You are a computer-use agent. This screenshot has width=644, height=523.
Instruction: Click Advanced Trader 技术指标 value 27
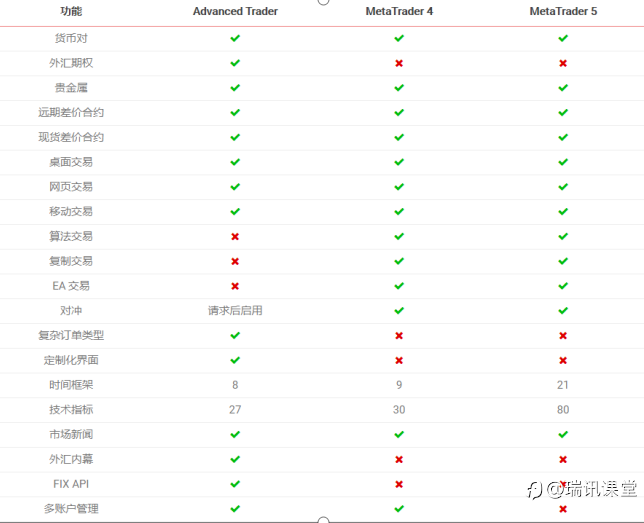235,410
